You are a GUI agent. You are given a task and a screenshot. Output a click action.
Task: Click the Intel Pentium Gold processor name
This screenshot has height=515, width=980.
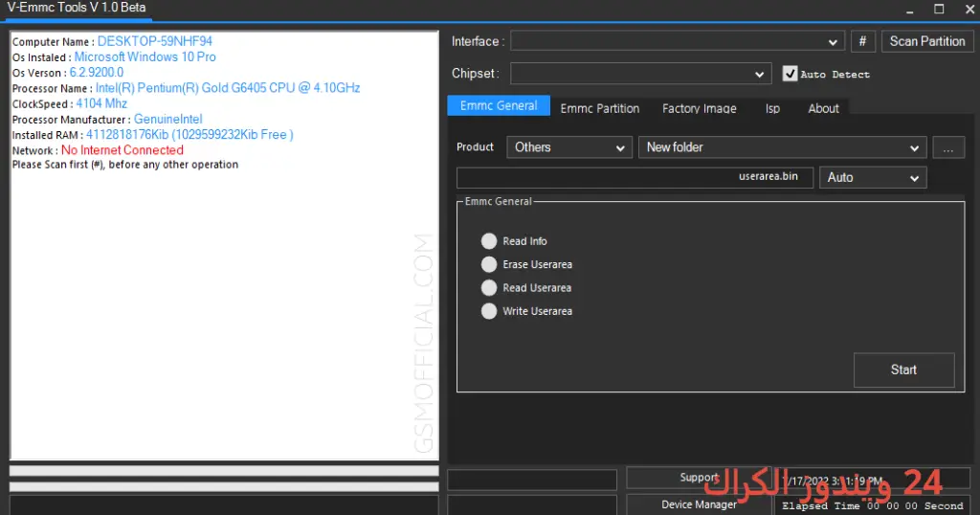[x=228, y=88]
